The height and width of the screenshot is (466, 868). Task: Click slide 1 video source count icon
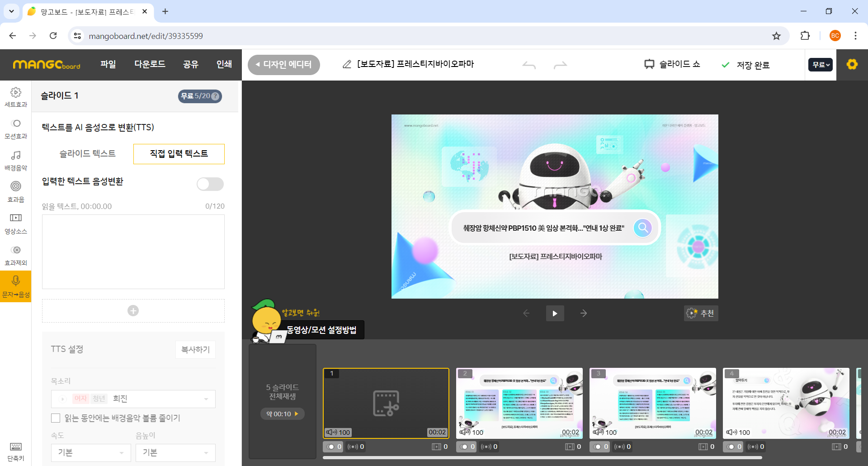436,447
